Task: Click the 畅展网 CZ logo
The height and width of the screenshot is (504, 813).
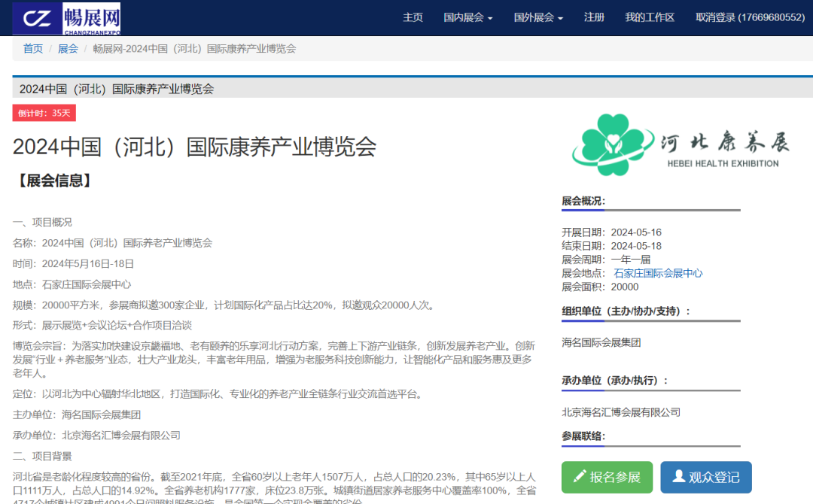Action: pos(66,18)
